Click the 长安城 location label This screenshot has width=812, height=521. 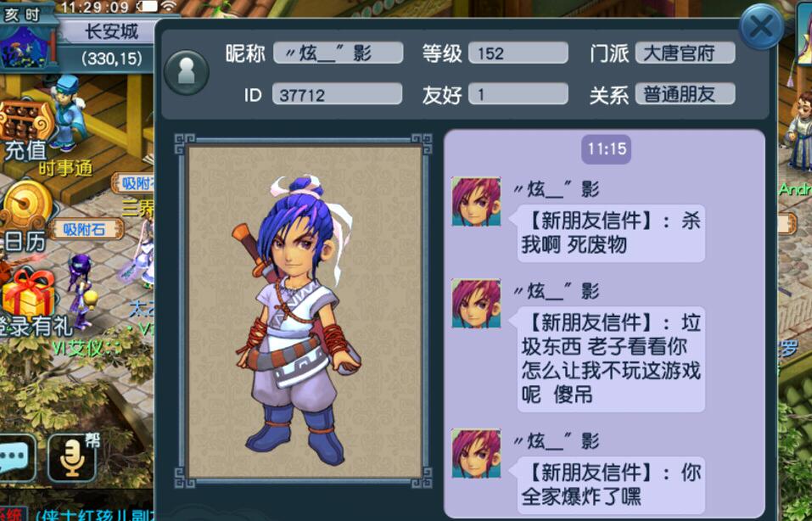111,31
